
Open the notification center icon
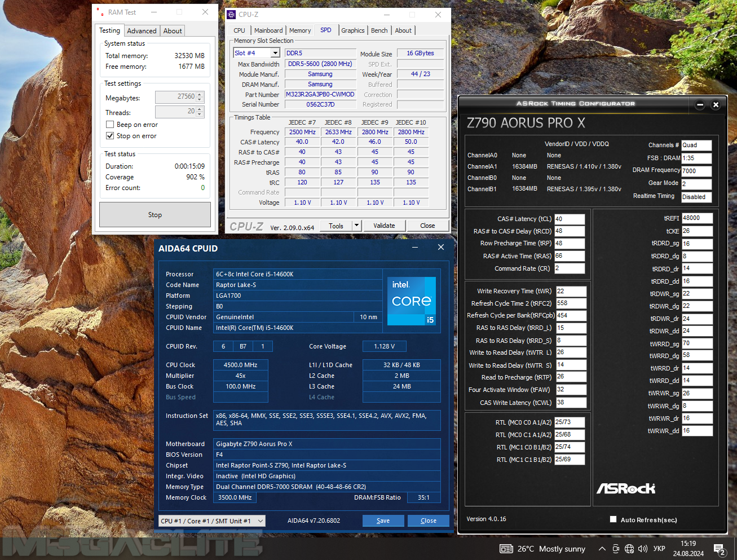click(719, 549)
